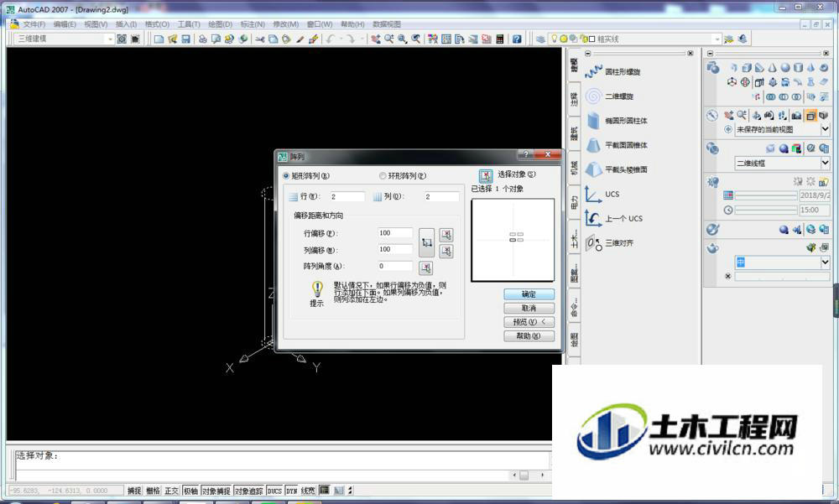This screenshot has width=839, height=504.
Task: Open the Format (格式) menu
Action: (158, 24)
